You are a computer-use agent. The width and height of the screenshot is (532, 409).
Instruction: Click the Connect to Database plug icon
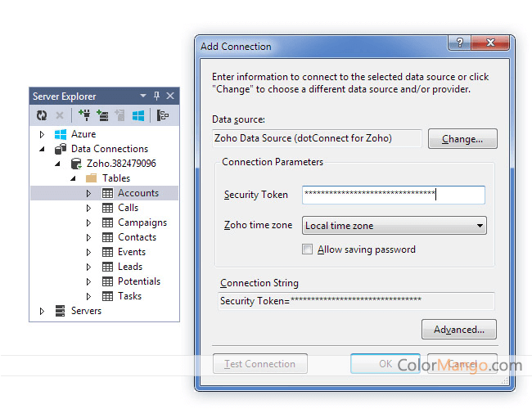[x=84, y=115]
